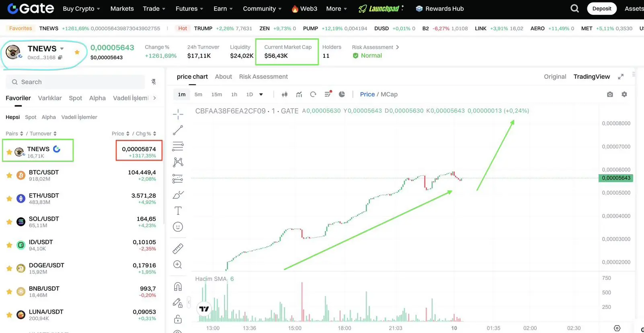Switch chart to Original view

pyautogui.click(x=555, y=76)
